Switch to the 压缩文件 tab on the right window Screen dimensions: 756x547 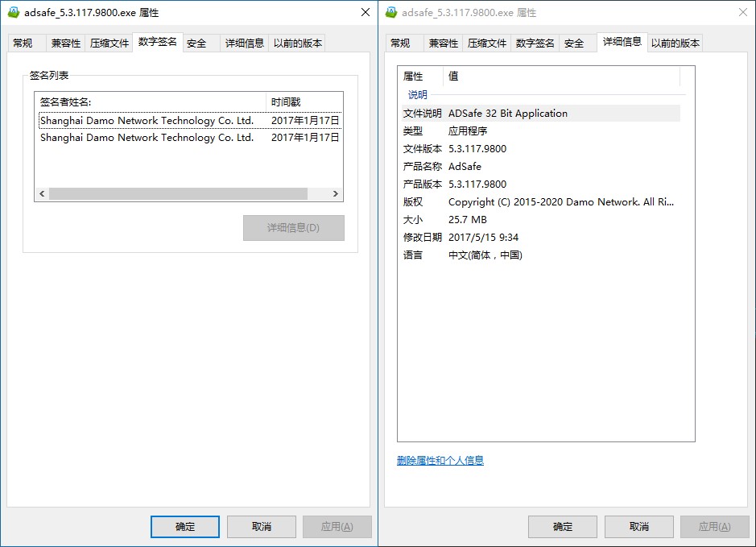(486, 43)
